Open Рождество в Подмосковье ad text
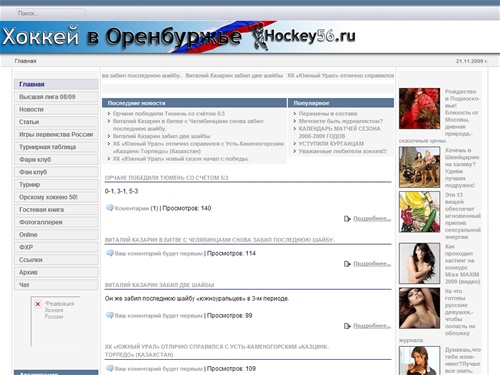Viewport: 500px width, 375px height. click(x=462, y=113)
